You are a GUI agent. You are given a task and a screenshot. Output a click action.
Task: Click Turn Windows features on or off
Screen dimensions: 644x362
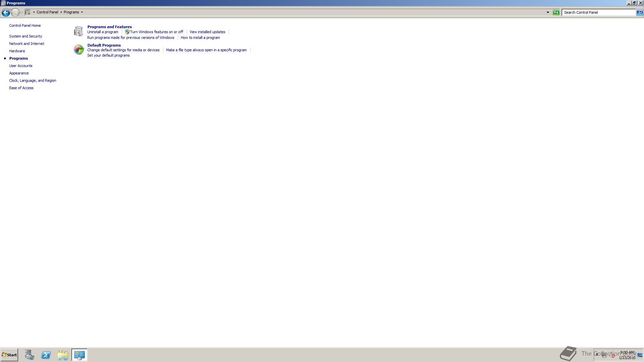pyautogui.click(x=157, y=32)
